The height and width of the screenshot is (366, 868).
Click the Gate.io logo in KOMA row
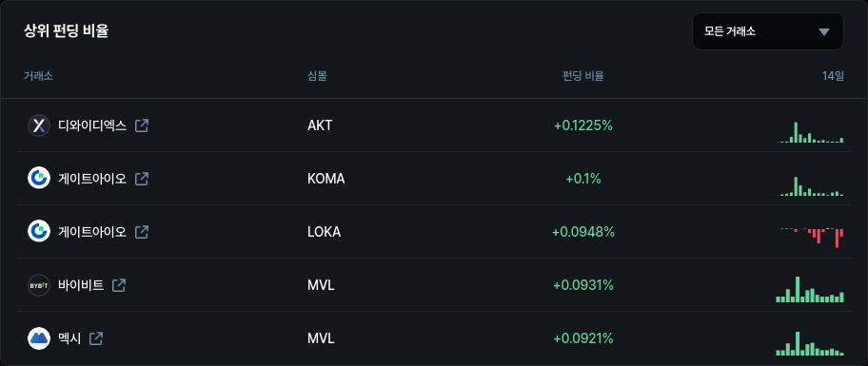[39, 179]
